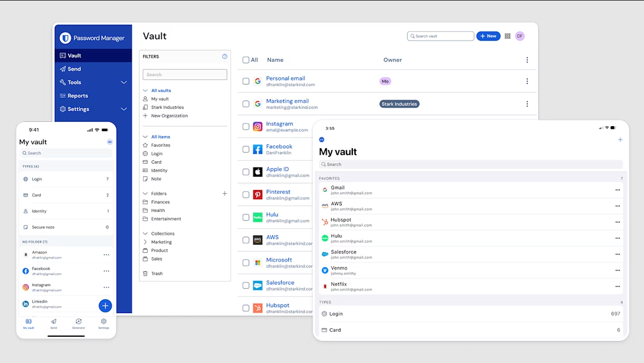Image resolution: width=644 pixels, height=363 pixels.
Task: Tick the Apple ID row checkbox
Action: (245, 172)
